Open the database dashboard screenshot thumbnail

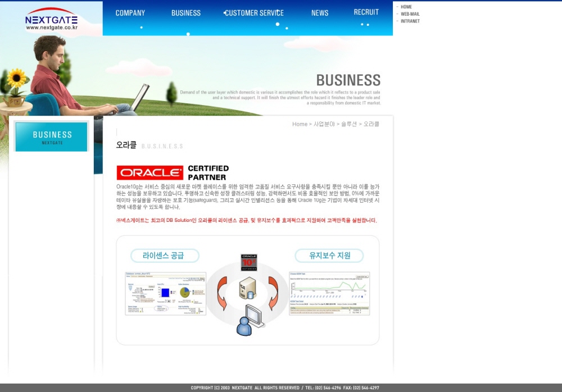pyautogui.click(x=165, y=293)
